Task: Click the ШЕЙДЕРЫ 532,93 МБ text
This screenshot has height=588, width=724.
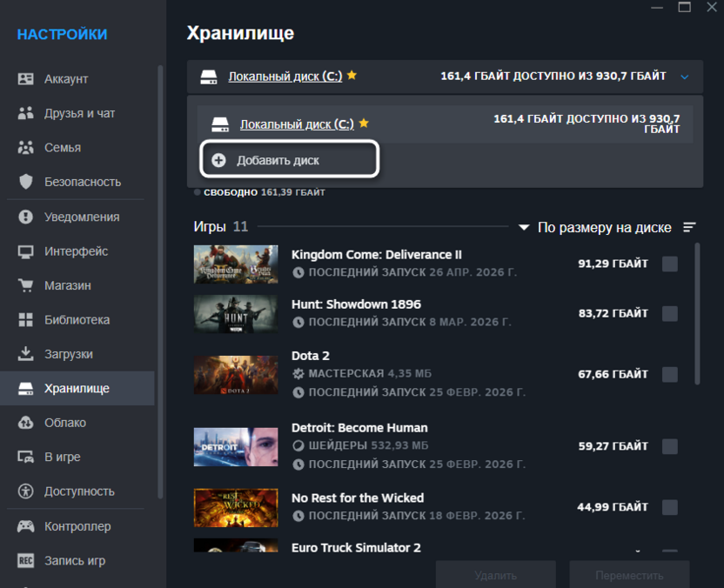Action: tap(368, 445)
